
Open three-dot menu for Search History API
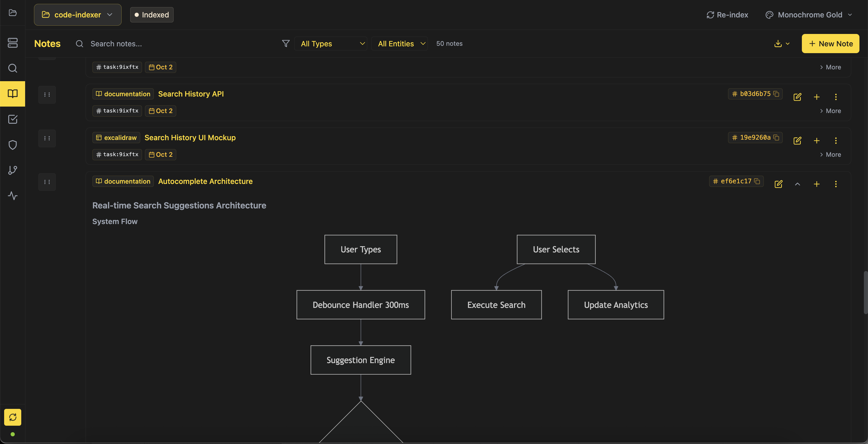point(836,97)
